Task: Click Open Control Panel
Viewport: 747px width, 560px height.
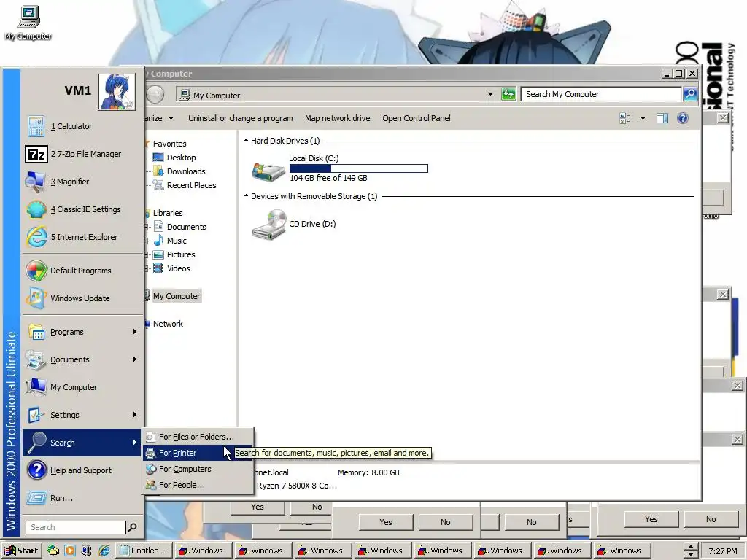Action: (x=417, y=118)
